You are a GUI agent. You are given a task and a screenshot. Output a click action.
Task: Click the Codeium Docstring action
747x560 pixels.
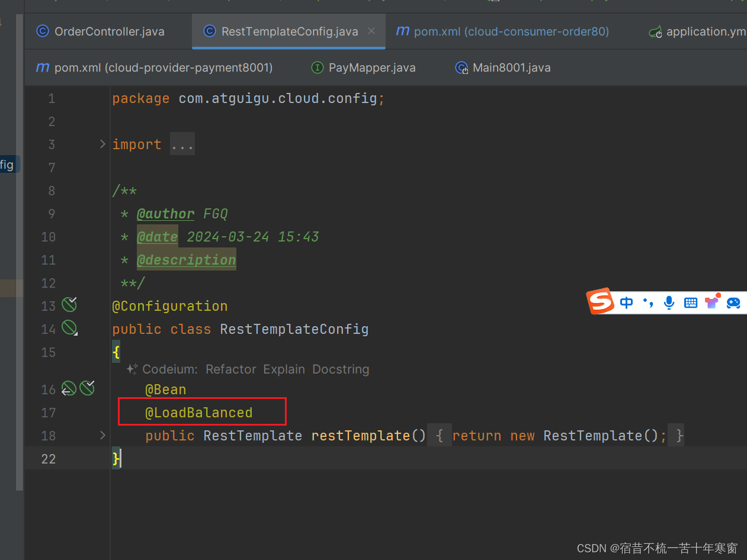(x=341, y=369)
